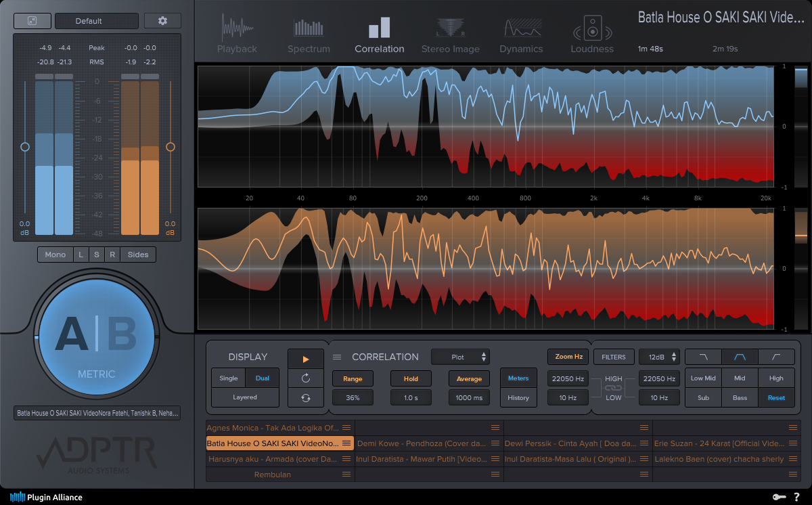
Task: Toggle the filter HIGH/LOW chain link icon
Action: click(614, 389)
